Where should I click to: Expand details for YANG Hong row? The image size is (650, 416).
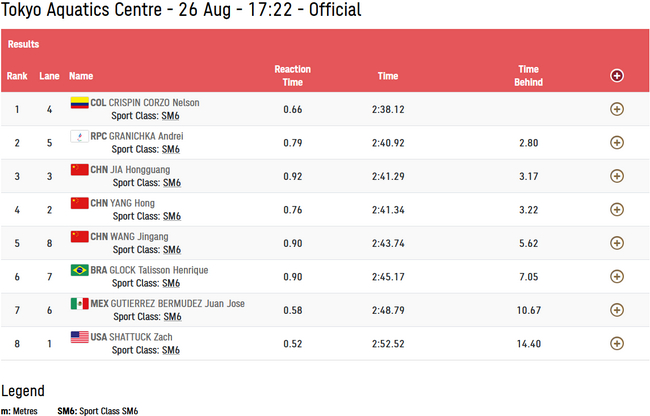(x=617, y=210)
